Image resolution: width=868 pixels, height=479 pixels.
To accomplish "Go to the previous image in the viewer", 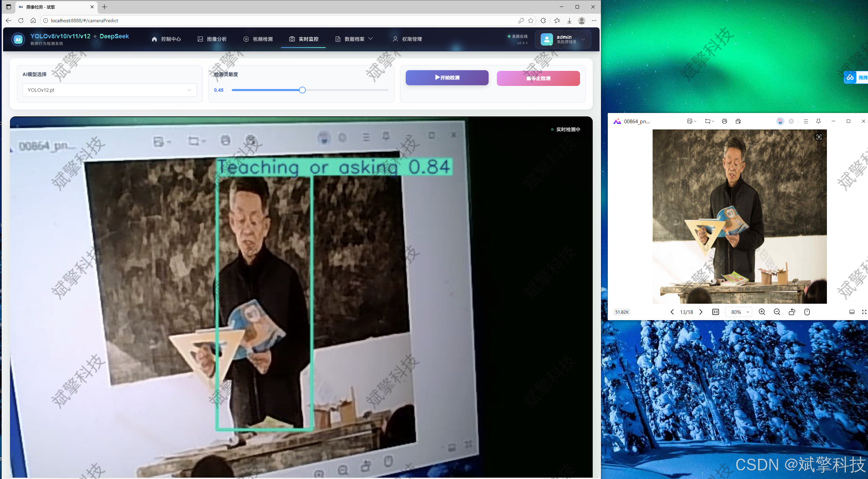I will [672, 312].
